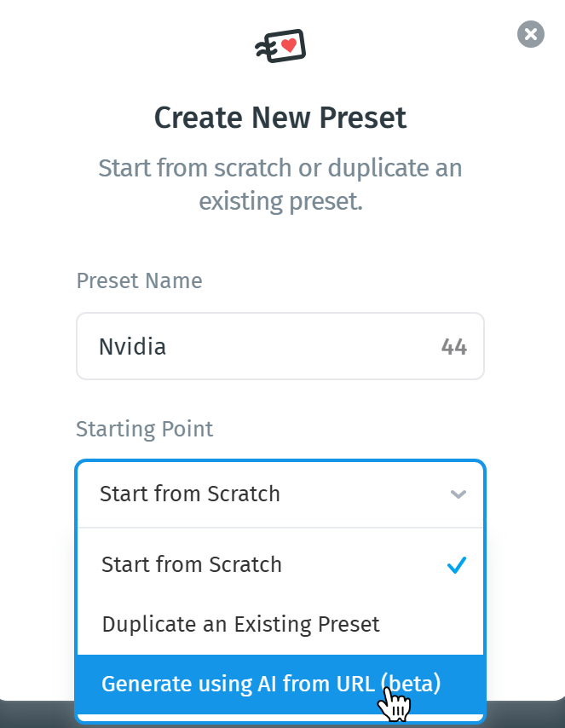Click the red heart inside the envelope

289,44
